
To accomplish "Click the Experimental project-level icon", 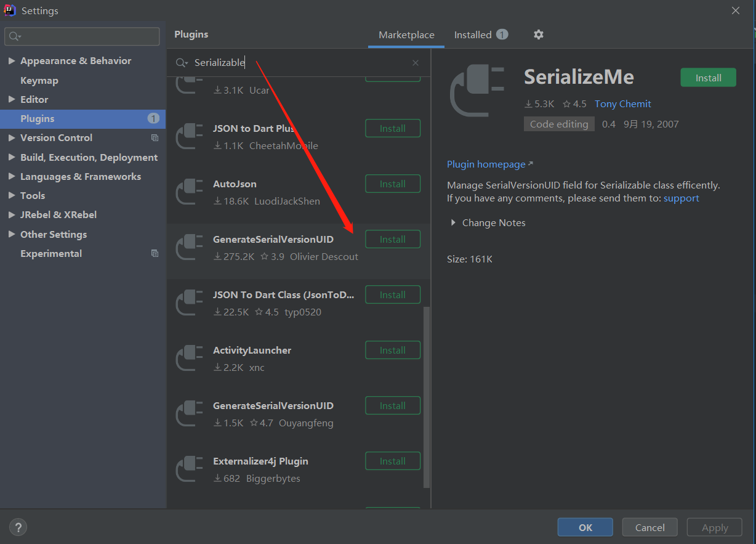I will (x=155, y=254).
